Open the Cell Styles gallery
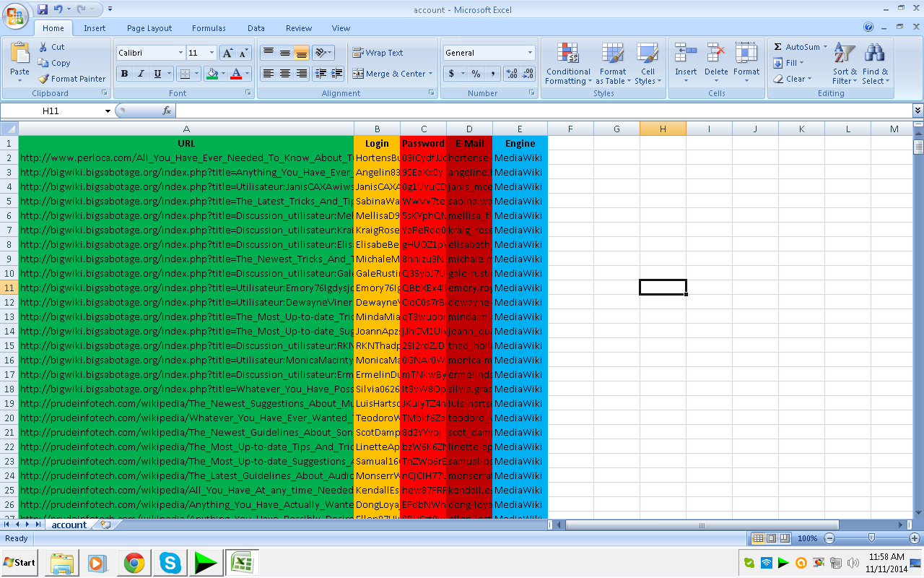The image size is (924, 578). 648,64
